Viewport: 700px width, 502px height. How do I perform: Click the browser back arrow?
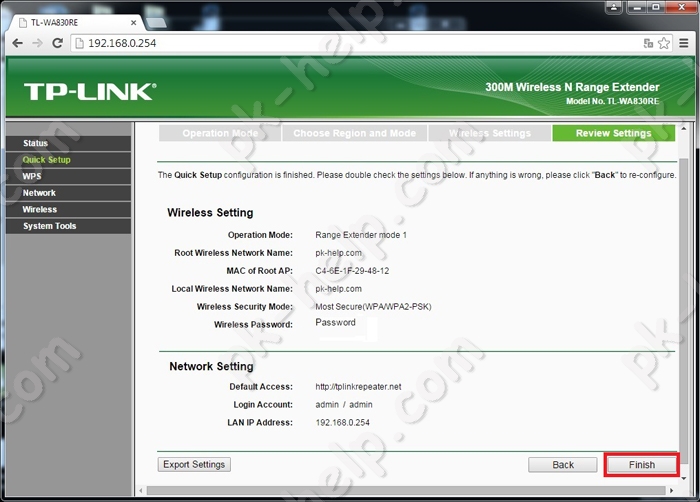point(17,43)
